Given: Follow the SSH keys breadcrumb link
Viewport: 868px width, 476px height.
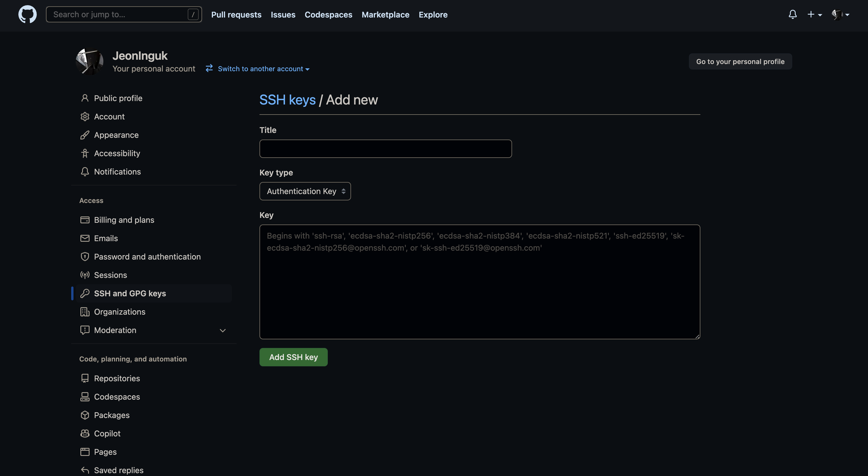Looking at the screenshot, I should (x=287, y=100).
